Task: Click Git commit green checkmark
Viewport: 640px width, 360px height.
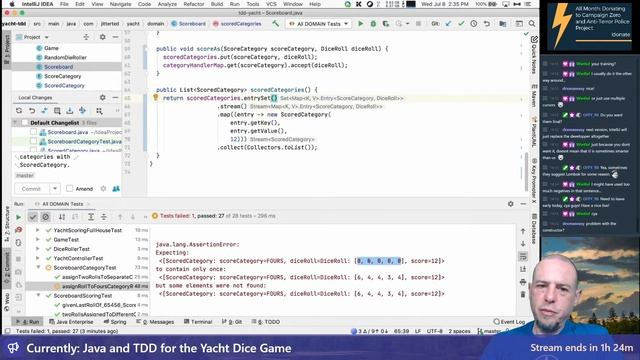Action: point(461,24)
